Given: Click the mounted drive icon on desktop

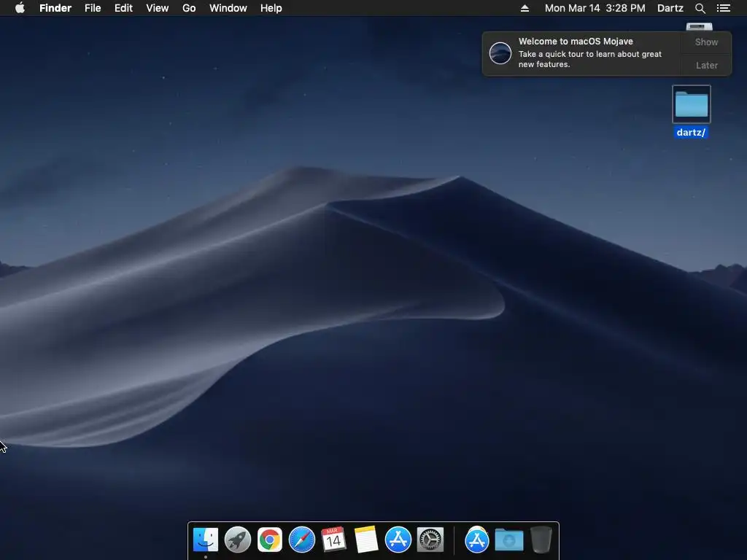Looking at the screenshot, I should point(700,26).
